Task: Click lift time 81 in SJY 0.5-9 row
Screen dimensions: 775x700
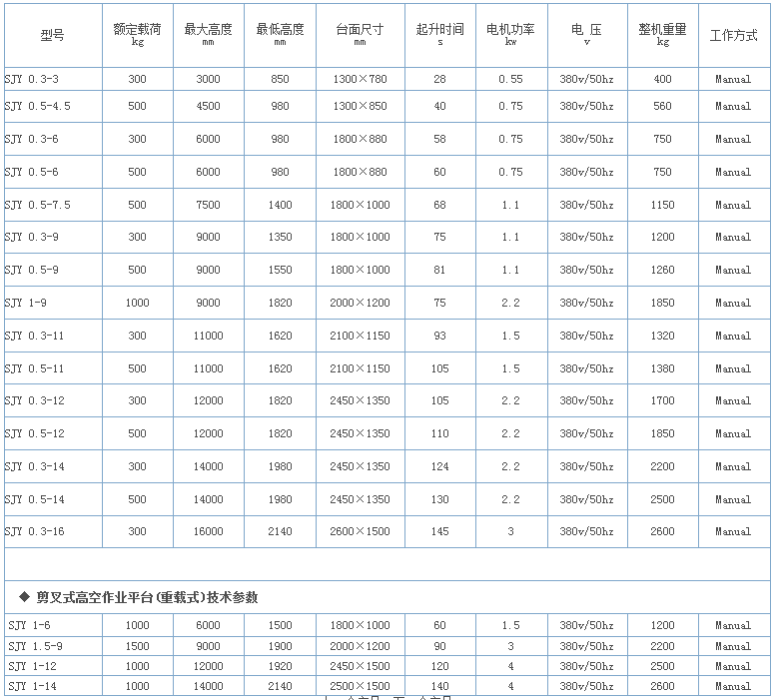Action: point(439,270)
